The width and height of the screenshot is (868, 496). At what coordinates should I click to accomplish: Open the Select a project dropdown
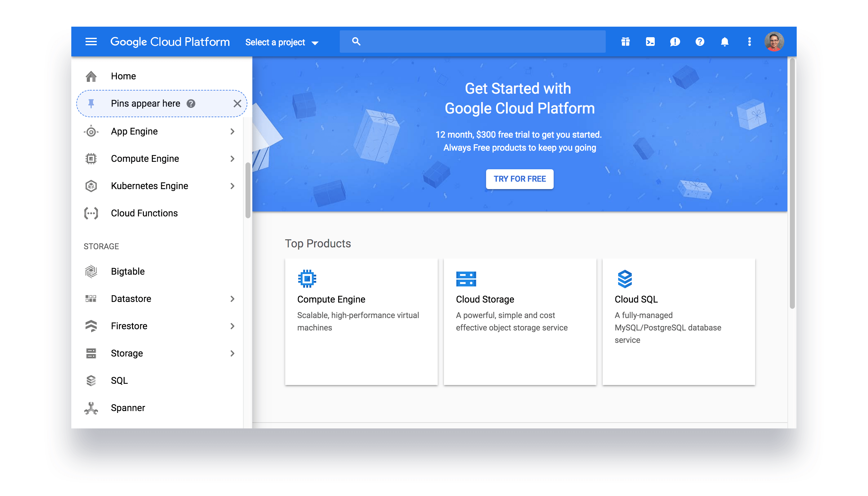coord(282,42)
